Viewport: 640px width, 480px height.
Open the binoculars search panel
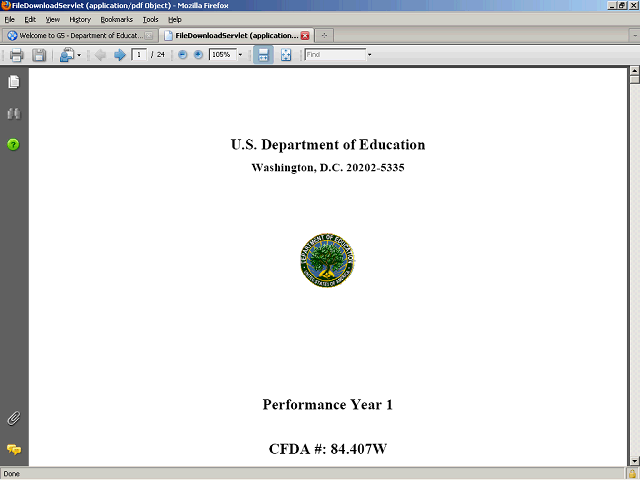(13, 113)
